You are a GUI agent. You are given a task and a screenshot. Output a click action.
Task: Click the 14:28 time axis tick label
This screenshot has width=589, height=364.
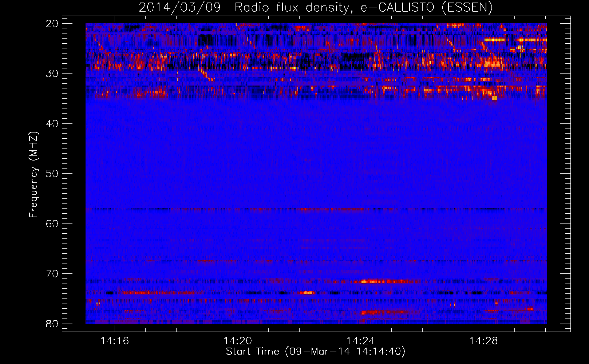click(x=484, y=341)
